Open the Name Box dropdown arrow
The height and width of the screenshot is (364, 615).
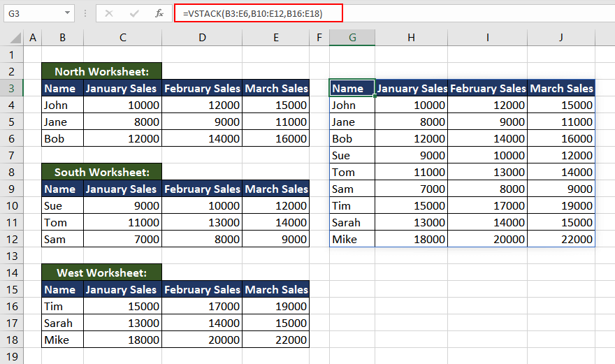pyautogui.click(x=68, y=13)
